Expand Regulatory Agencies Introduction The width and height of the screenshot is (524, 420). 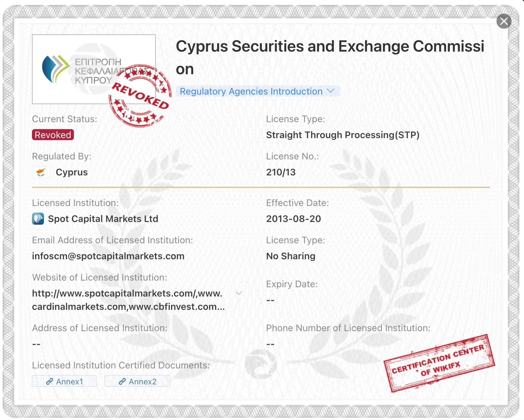[257, 91]
